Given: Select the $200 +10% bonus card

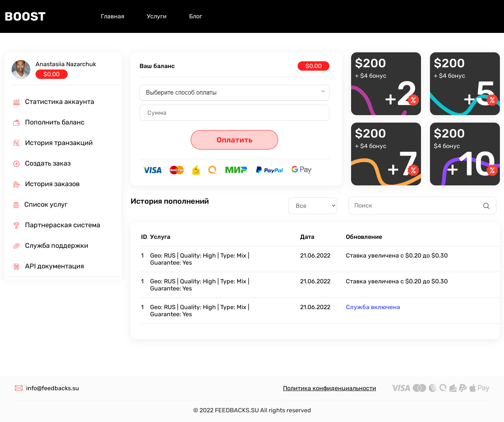Looking at the screenshot, I should pos(465,154).
